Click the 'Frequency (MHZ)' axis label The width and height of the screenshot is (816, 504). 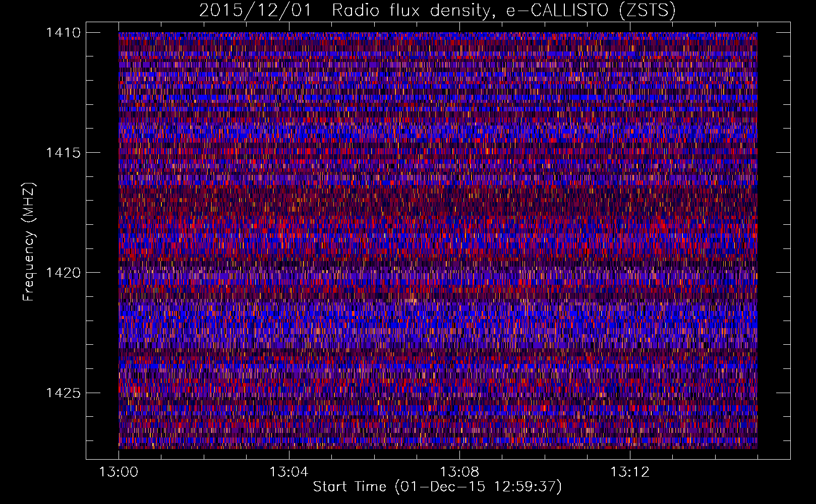pos(29,242)
